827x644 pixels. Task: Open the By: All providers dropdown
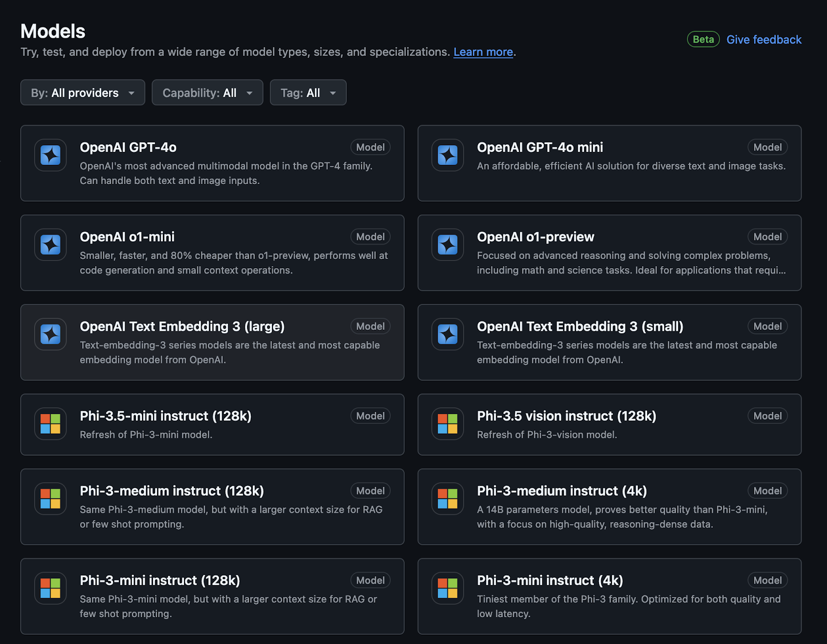click(x=83, y=93)
